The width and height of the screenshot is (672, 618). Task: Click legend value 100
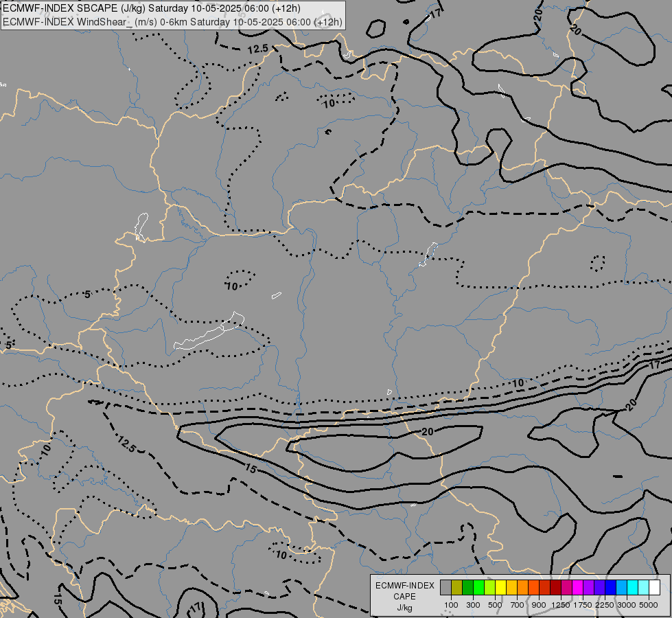pos(451,605)
